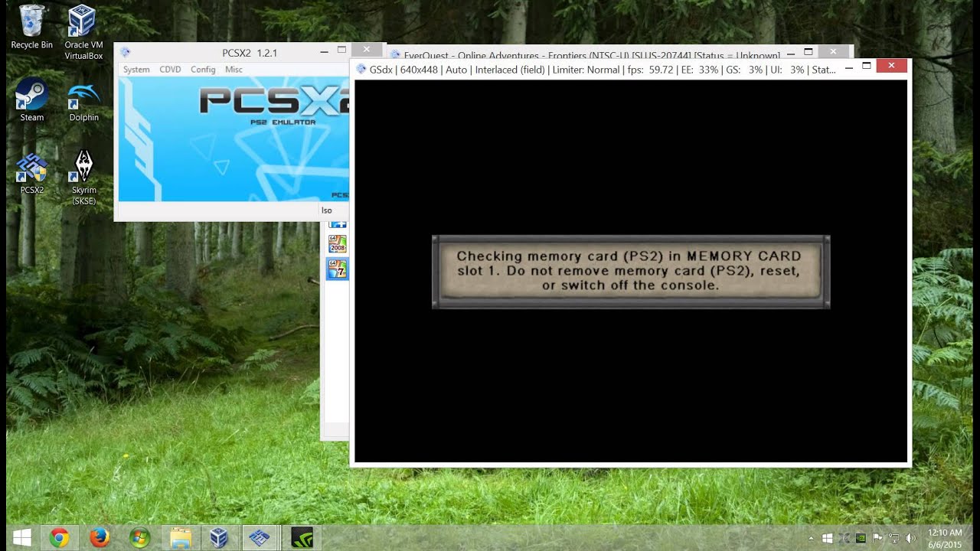Switch to PCSX2 in the taskbar
Viewport: 980px width, 551px height.
(260, 538)
